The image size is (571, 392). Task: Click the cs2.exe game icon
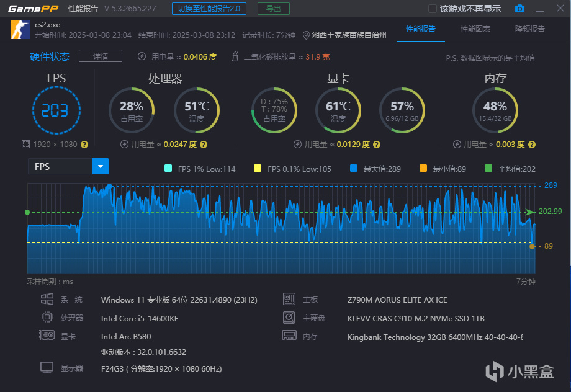[20, 30]
